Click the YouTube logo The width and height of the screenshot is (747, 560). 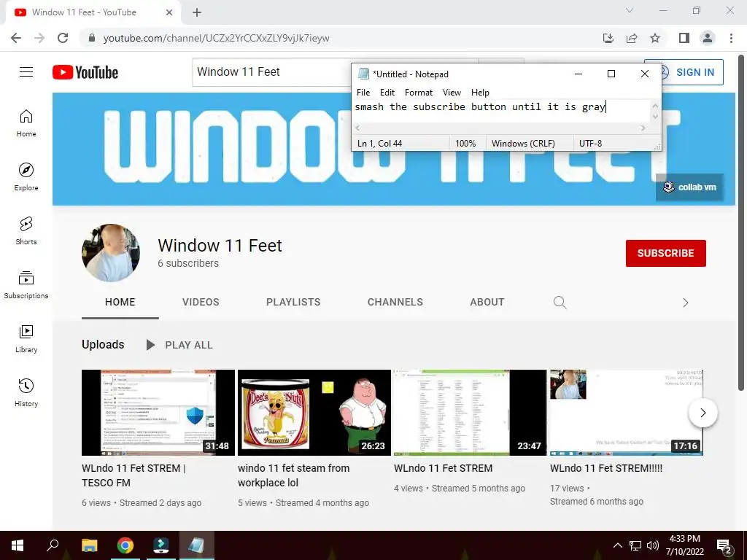tap(85, 72)
